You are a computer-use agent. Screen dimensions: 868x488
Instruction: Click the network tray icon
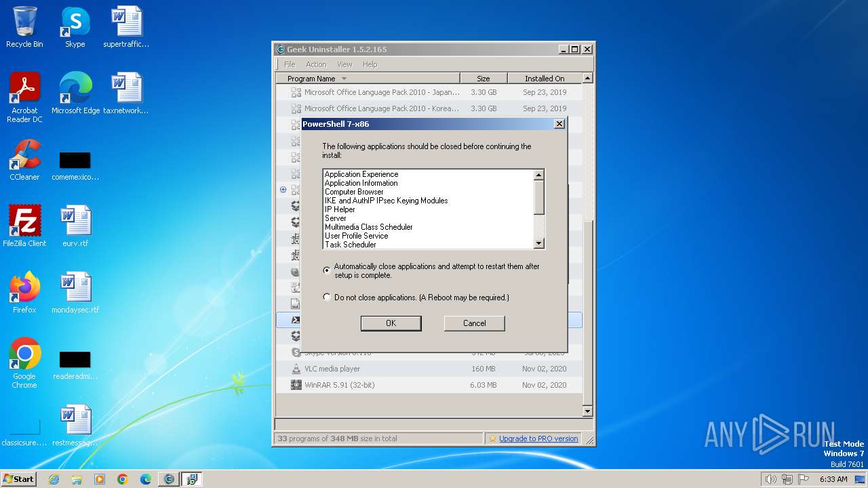pos(787,479)
